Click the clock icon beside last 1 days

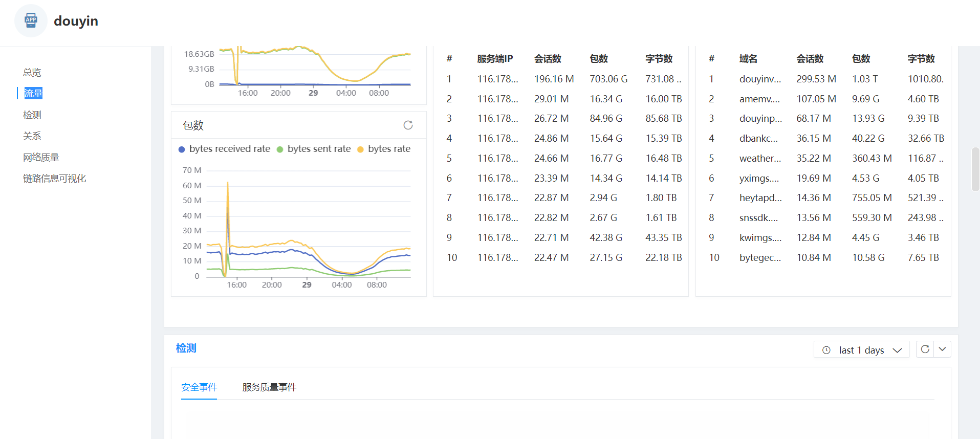click(826, 350)
